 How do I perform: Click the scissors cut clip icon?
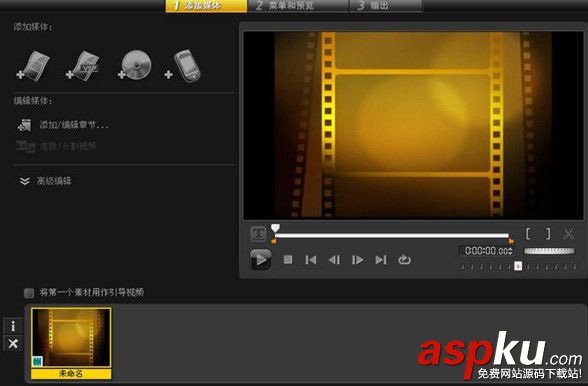pos(568,234)
